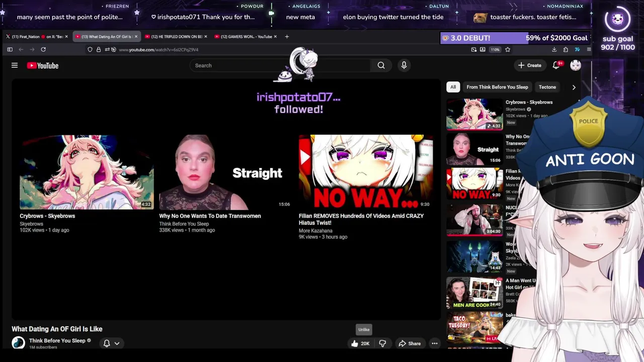The image size is (644, 362).
Task: Click the Create button
Action: tap(530, 65)
